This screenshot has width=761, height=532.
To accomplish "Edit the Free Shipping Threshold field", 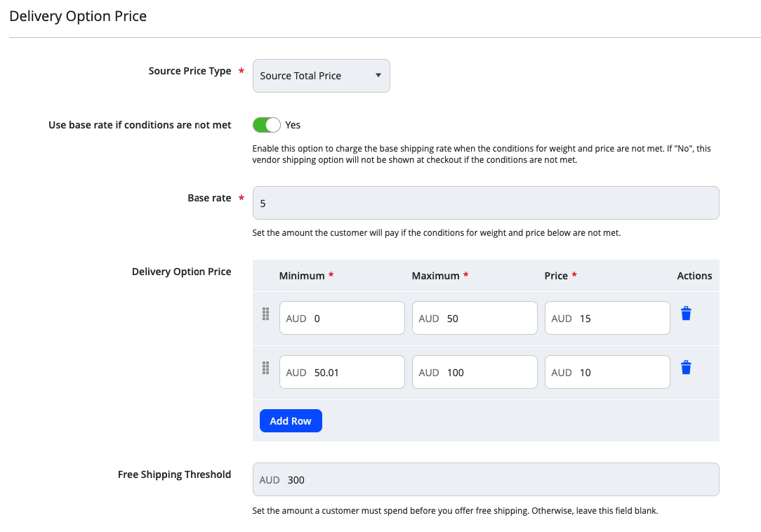I will coord(498,480).
